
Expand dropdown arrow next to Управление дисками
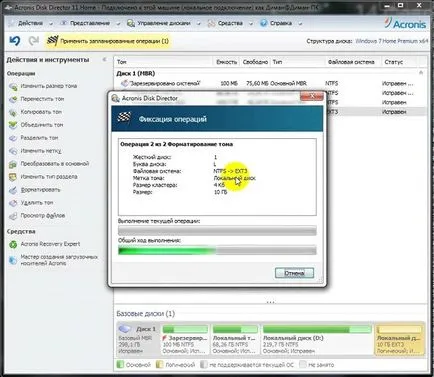click(x=199, y=24)
